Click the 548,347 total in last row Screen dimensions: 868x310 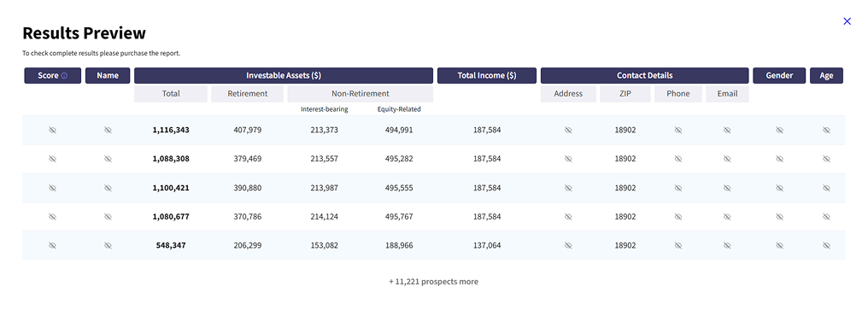click(171, 245)
